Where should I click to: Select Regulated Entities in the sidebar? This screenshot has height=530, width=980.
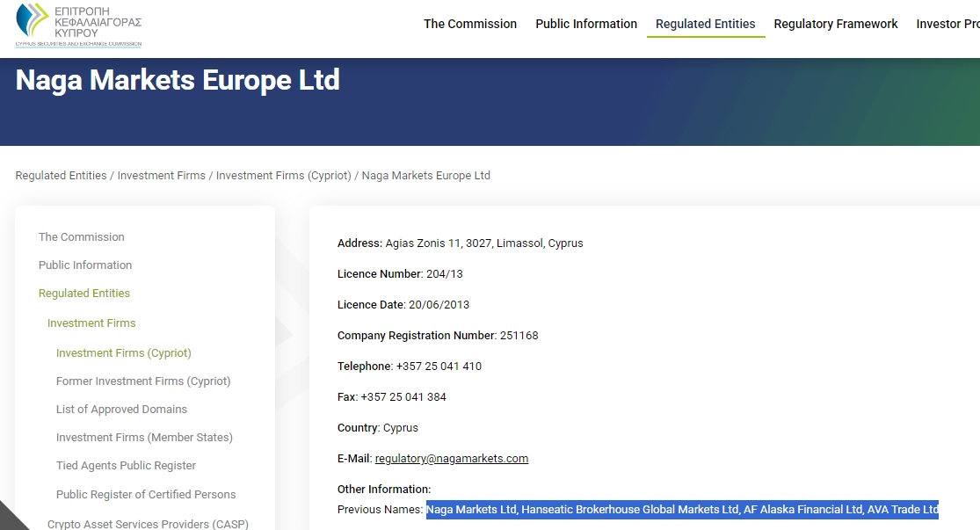tap(83, 293)
